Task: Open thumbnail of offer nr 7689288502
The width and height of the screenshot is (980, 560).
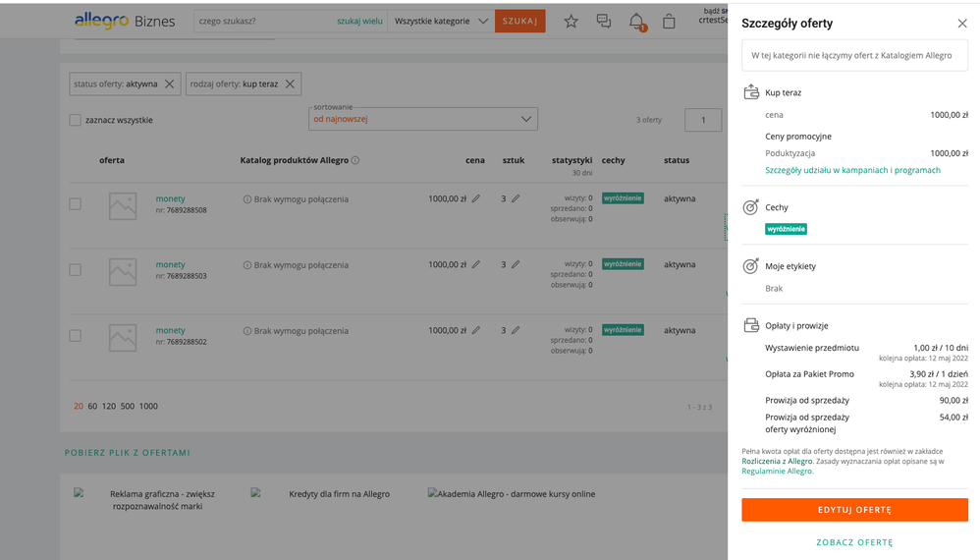Action: pos(123,338)
